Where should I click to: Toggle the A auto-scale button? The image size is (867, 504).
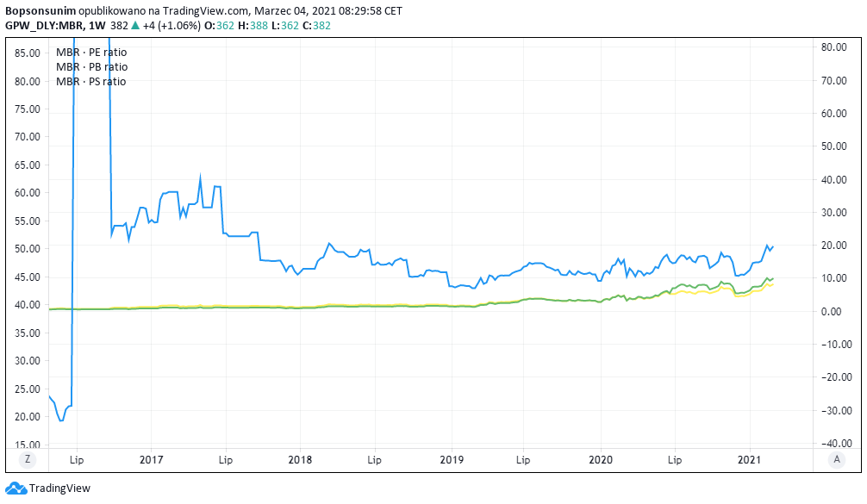click(837, 460)
